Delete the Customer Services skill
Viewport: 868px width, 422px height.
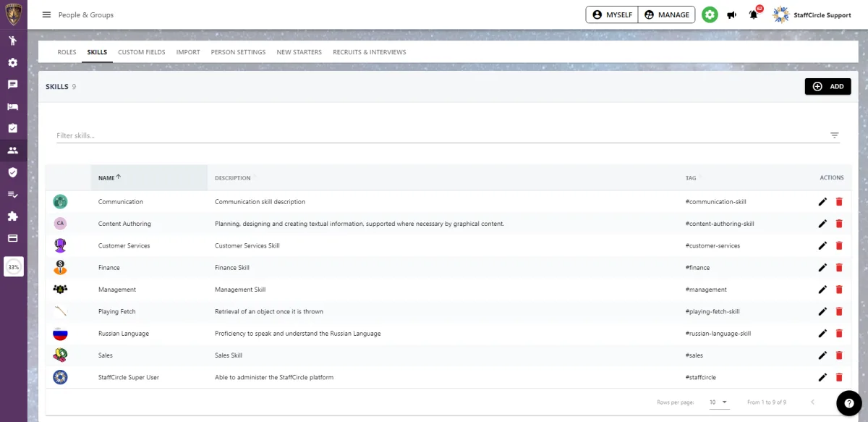click(x=839, y=245)
